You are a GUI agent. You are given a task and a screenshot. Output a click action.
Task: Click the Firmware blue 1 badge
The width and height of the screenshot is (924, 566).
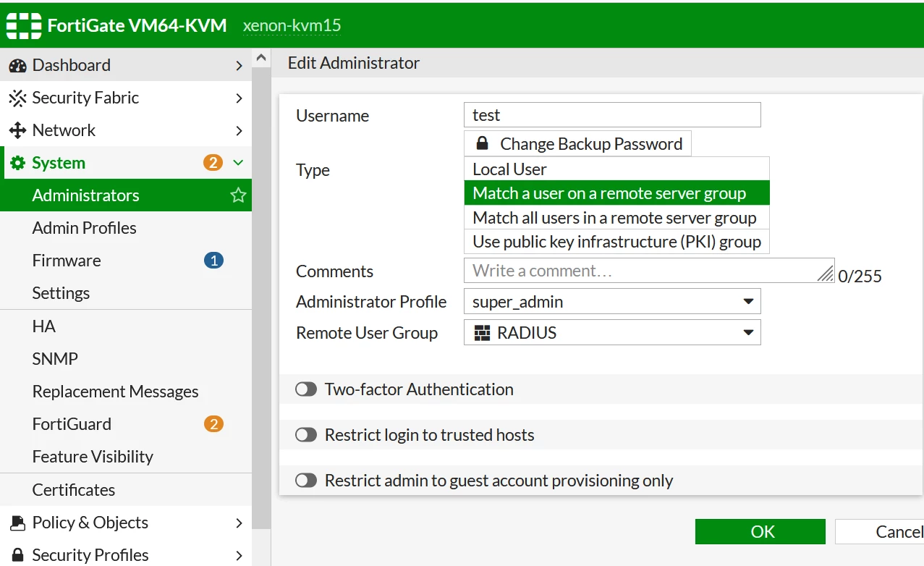point(213,261)
